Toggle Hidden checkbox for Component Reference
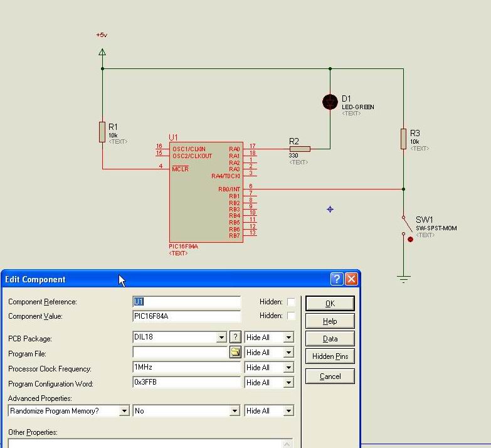491x448 pixels. pyautogui.click(x=291, y=302)
